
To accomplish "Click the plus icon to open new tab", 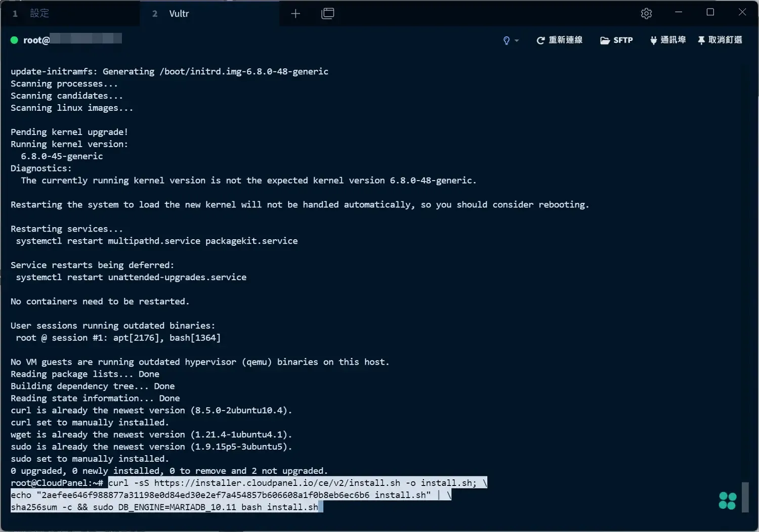I will pyautogui.click(x=296, y=14).
